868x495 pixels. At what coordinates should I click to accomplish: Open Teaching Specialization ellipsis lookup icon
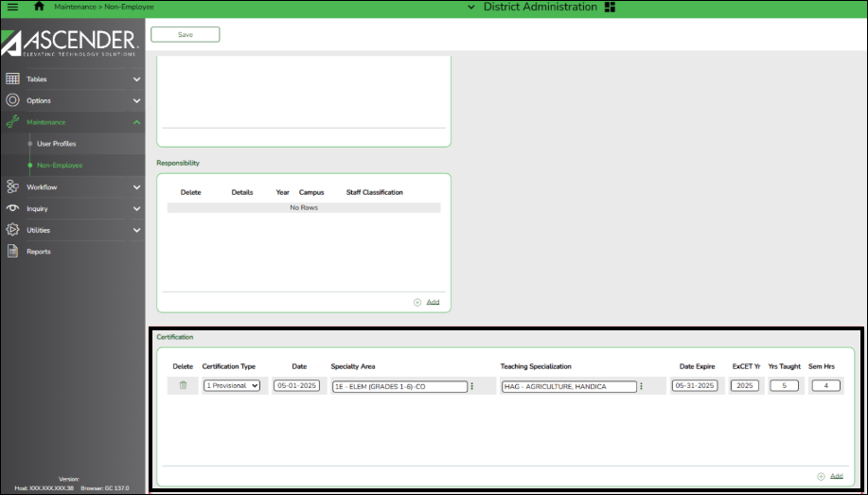tap(641, 386)
